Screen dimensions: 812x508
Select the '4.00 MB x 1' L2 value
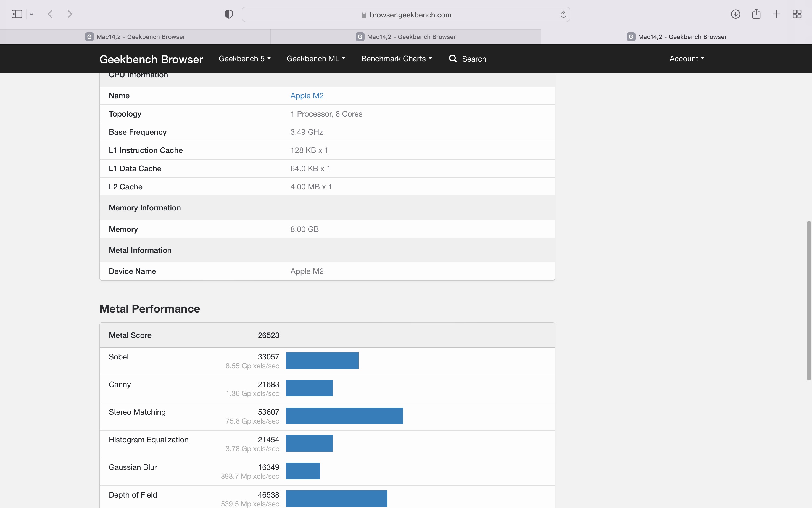pos(311,187)
